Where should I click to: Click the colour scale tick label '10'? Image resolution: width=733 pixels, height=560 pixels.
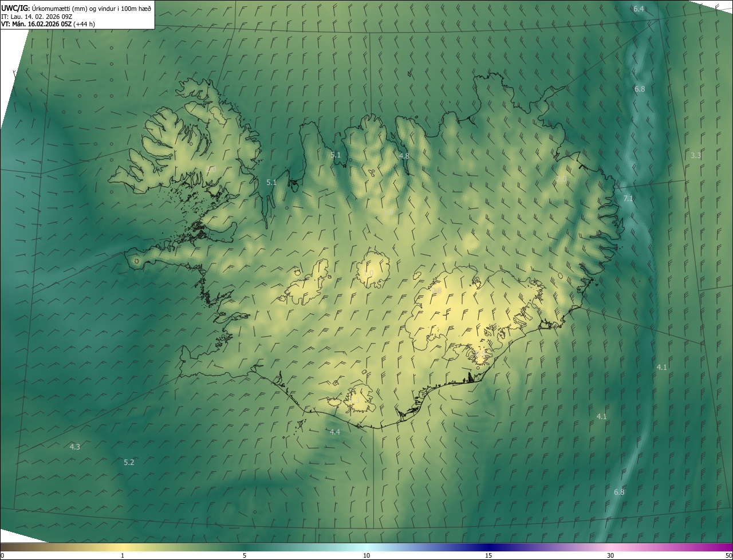[x=366, y=556]
